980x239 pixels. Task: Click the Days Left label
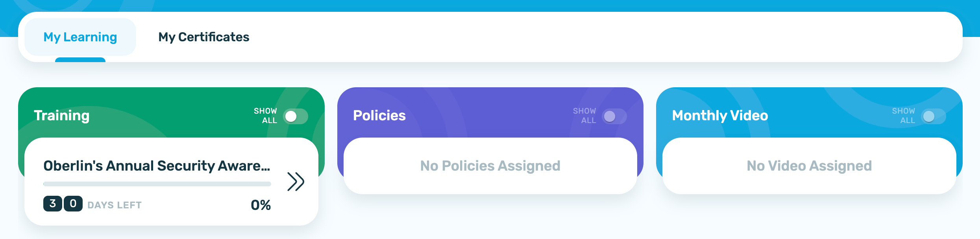point(115,205)
